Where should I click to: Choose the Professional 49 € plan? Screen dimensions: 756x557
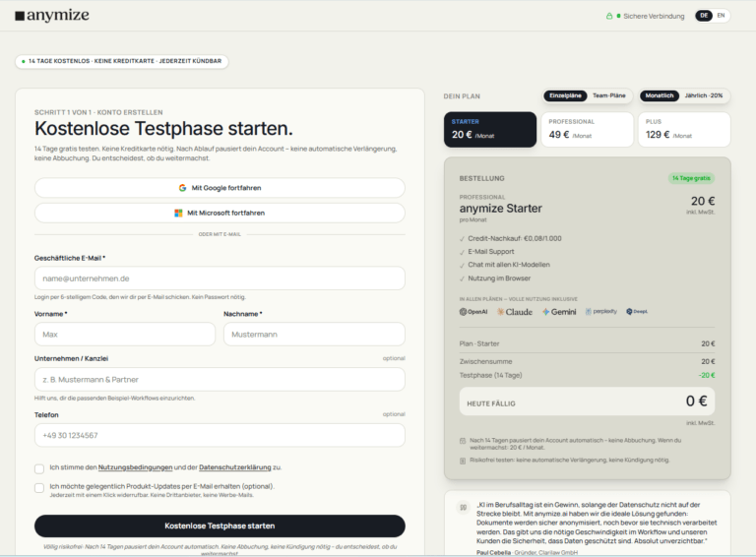pyautogui.click(x=588, y=130)
